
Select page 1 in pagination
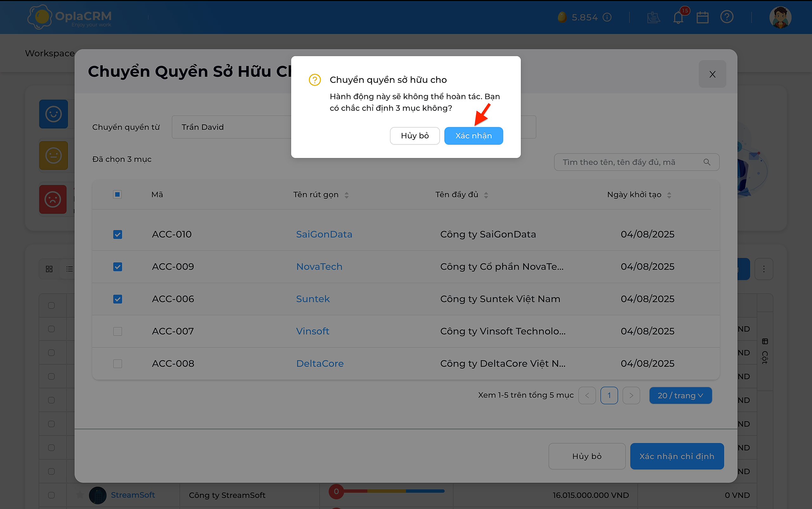coord(609,395)
